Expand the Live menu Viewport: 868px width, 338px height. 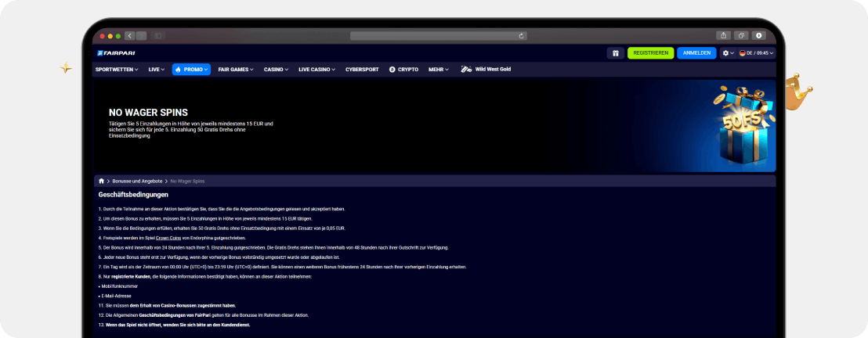157,70
